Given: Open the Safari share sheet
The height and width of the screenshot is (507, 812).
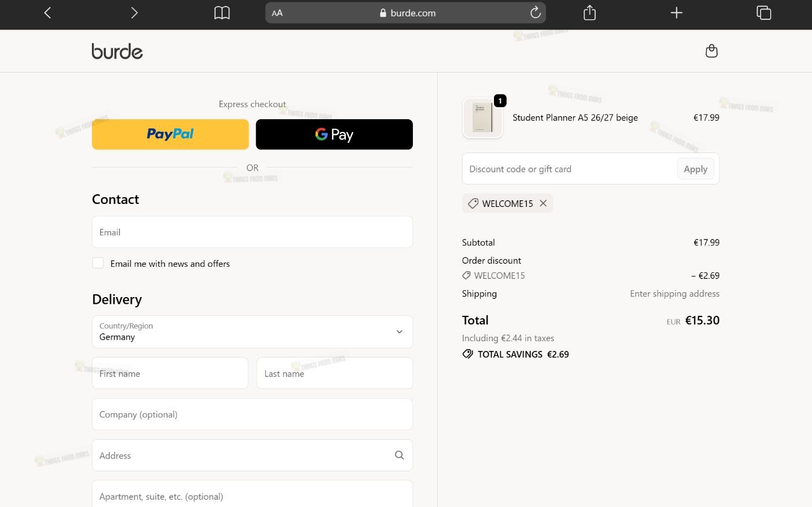Looking at the screenshot, I should pos(590,13).
